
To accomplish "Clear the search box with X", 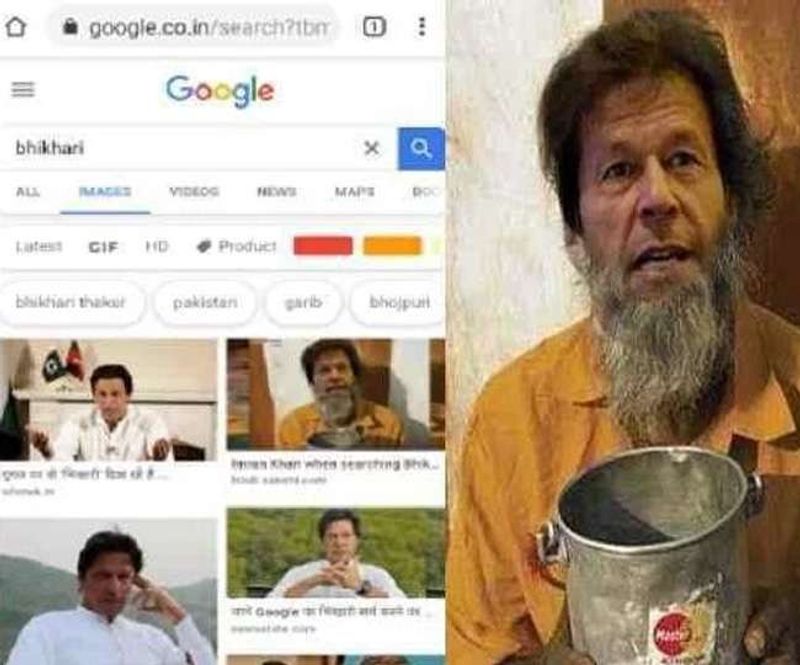I will point(371,149).
